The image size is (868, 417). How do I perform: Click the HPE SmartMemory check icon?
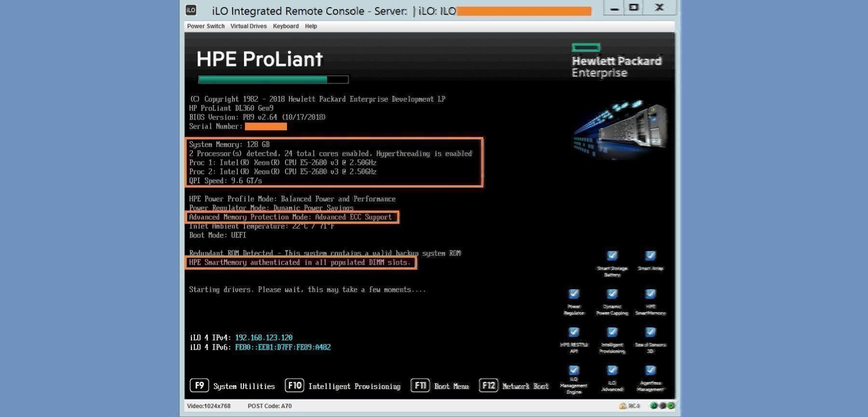[x=650, y=294]
